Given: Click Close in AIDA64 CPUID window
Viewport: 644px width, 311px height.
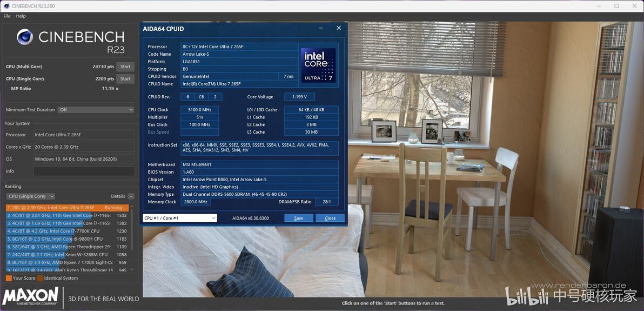Looking at the screenshot, I should (x=330, y=218).
